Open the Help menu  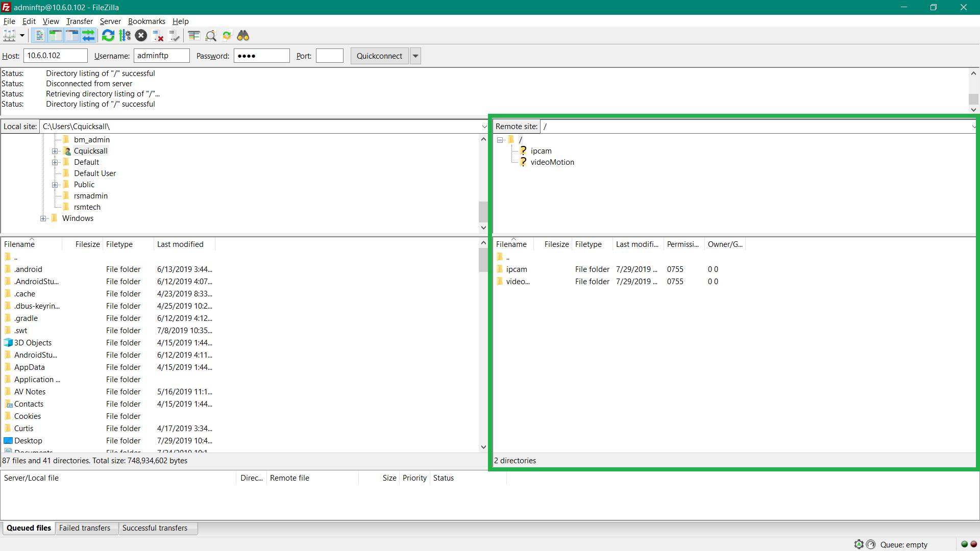[180, 21]
